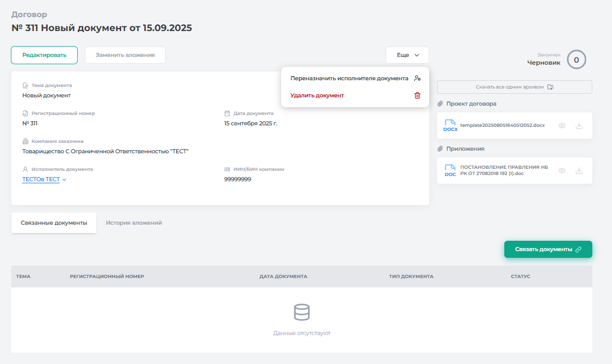Download the template DOCX file

tap(579, 126)
